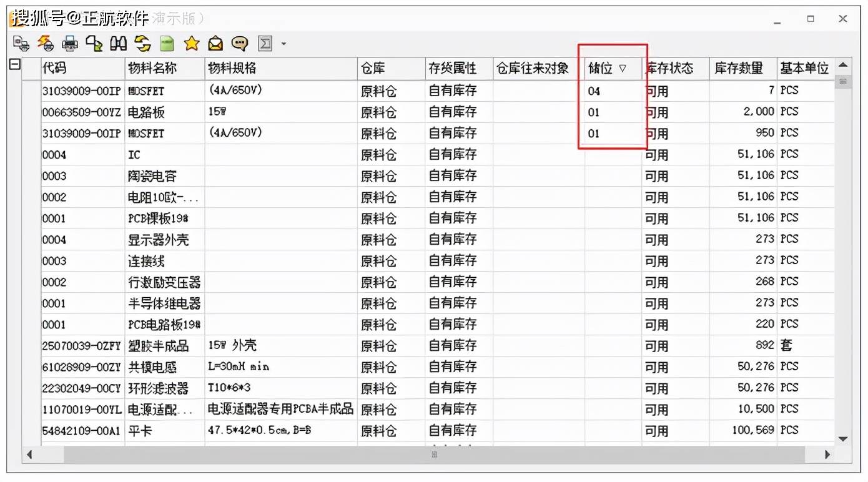Click the print preview icon
The image size is (868, 482).
pyautogui.click(x=21, y=44)
